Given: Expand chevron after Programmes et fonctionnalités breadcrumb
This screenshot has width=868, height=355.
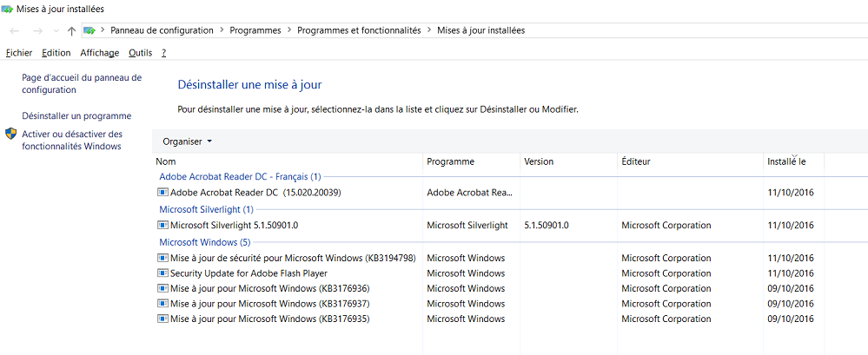Looking at the screenshot, I should coord(429,30).
